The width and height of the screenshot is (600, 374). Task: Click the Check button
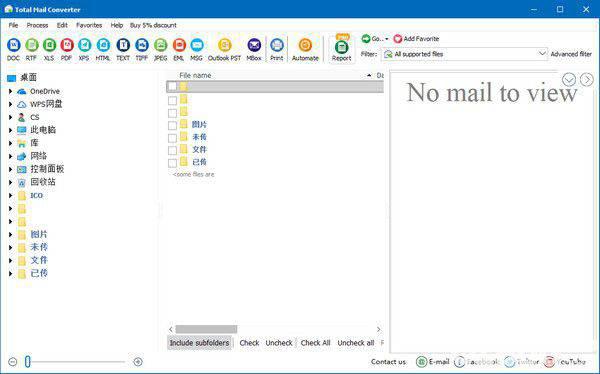point(249,343)
